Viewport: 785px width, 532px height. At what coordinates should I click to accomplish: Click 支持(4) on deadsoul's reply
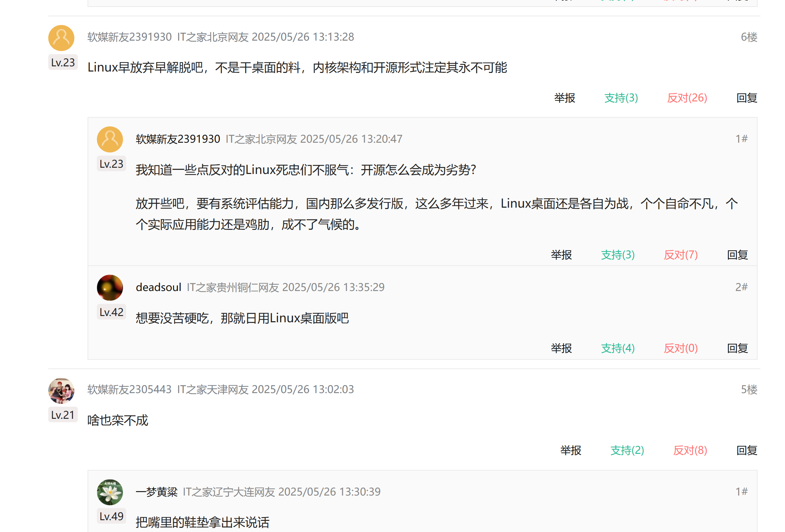pyautogui.click(x=618, y=348)
